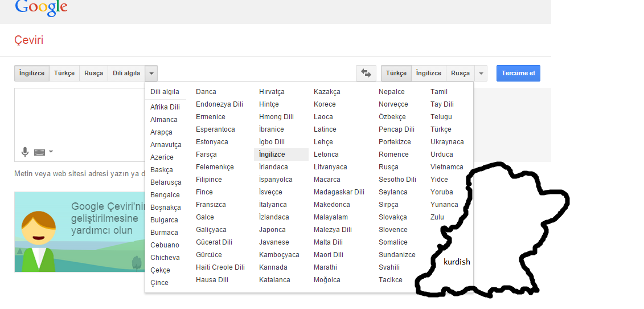Expand the keyboard input options arrow
Screen dimensions: 644x309
click(x=51, y=152)
